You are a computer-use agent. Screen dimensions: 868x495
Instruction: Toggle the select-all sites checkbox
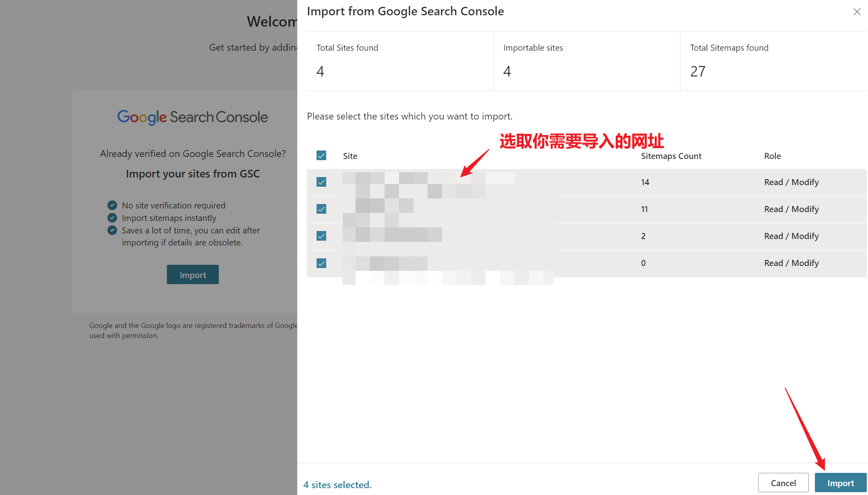pos(321,155)
